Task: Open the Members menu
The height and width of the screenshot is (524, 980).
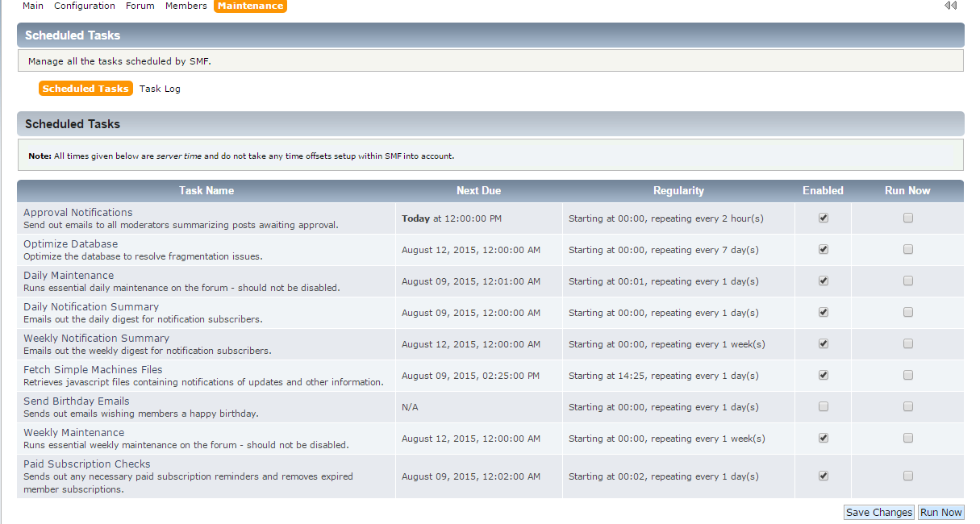Action: pos(186,6)
